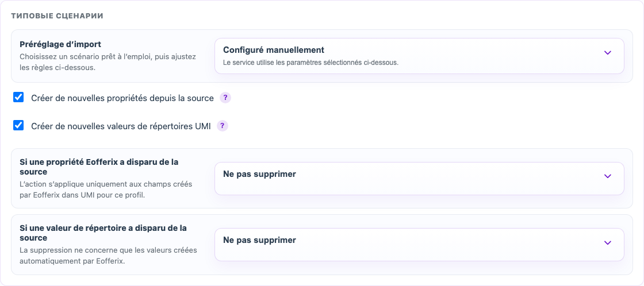The image size is (644, 286).
Task: Click text Créer de nouvelles valeurs de répertoires UMI
Action: [x=121, y=126]
